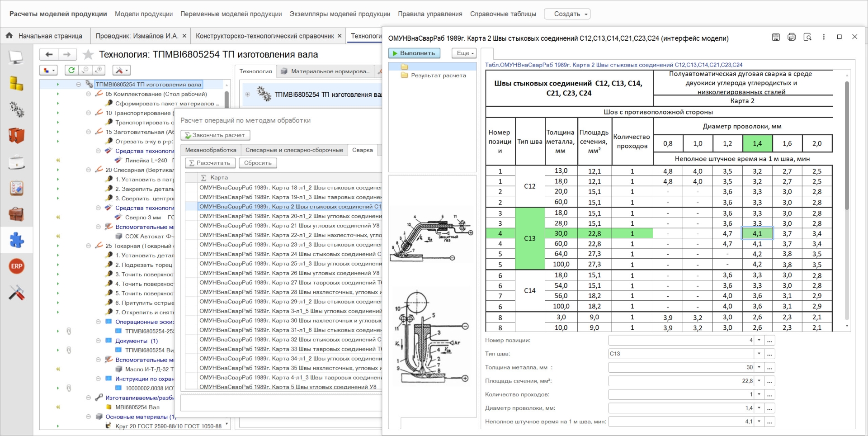Open the Создать dropdown menu

click(567, 14)
